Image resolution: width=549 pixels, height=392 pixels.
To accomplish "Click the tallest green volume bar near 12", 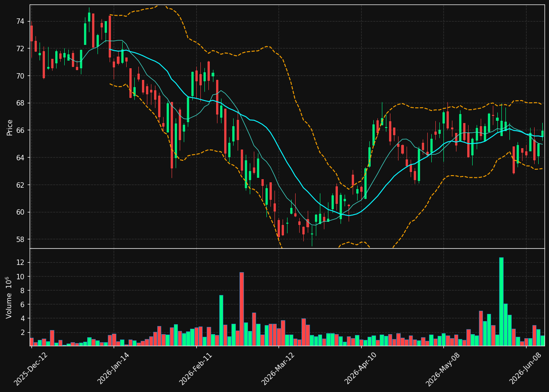I will (x=501, y=301).
